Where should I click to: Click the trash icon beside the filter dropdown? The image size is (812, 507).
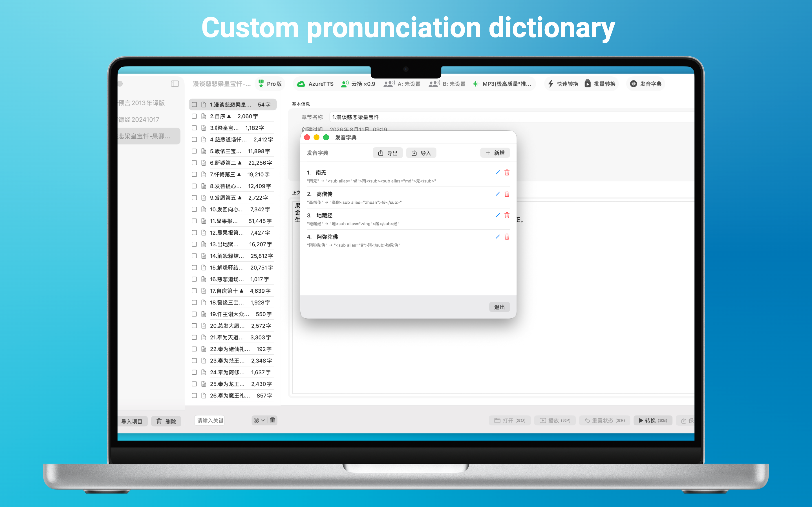tap(272, 420)
